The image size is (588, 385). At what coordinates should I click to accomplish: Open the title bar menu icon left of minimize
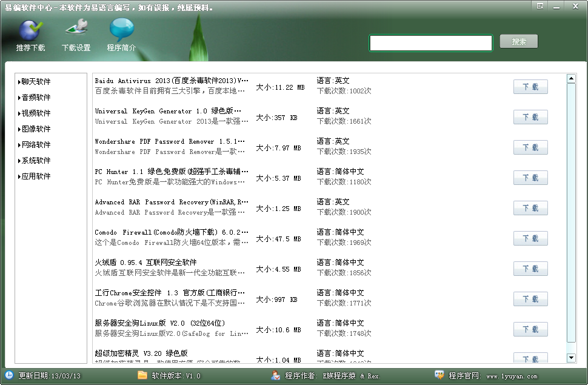[x=540, y=7]
